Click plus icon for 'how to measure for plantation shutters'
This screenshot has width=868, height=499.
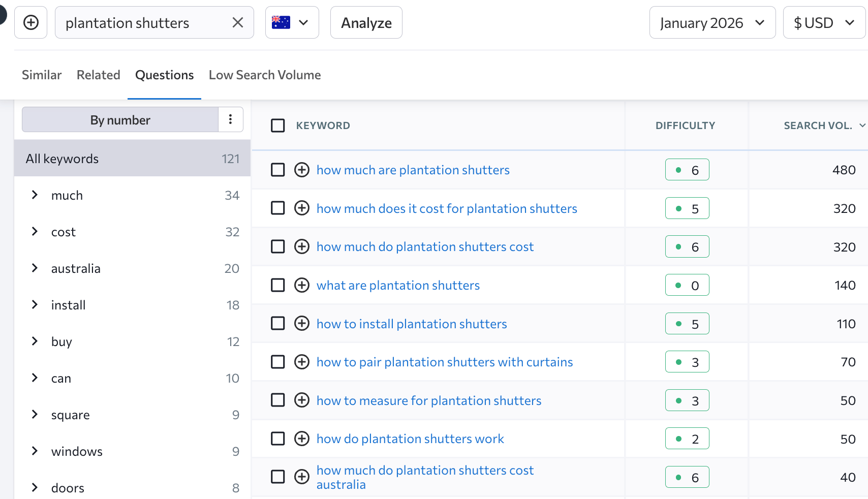[x=302, y=400]
